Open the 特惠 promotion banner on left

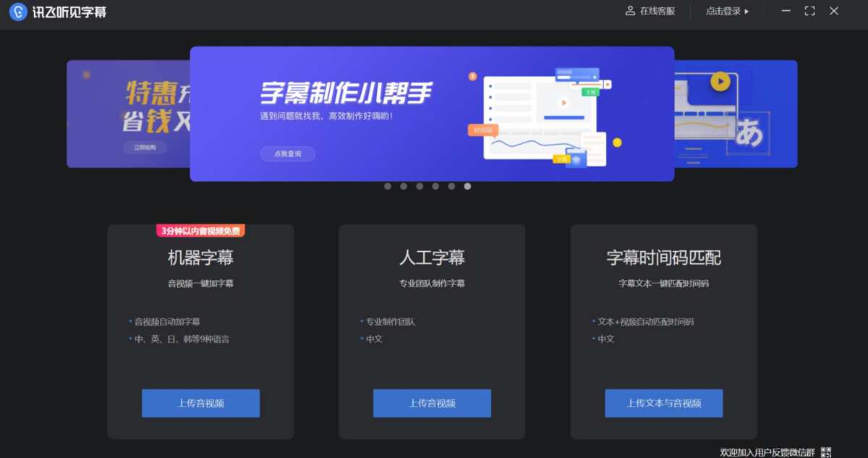point(128,114)
